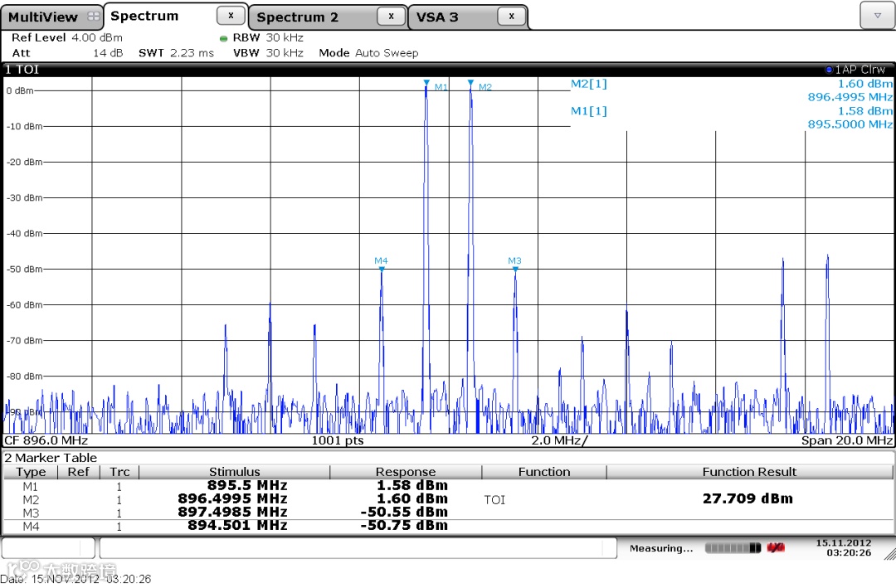This screenshot has height=588, width=896.
Task: Click the MultiView grid icon
Action: (93, 17)
